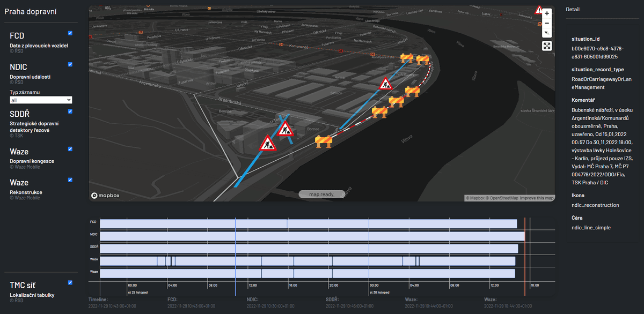Click the red current-time marker on timeline
Image resolution: width=644 pixels, height=314 pixels.
[x=525, y=256]
